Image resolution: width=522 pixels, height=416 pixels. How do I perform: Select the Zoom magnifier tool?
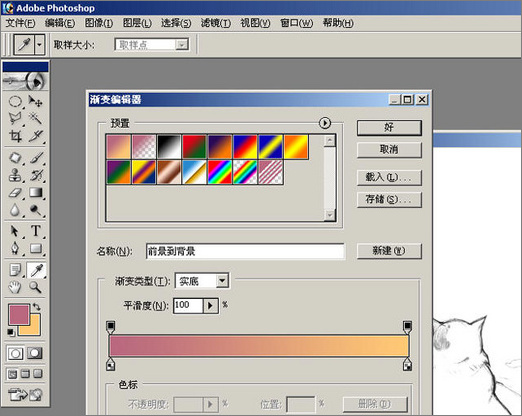35,287
